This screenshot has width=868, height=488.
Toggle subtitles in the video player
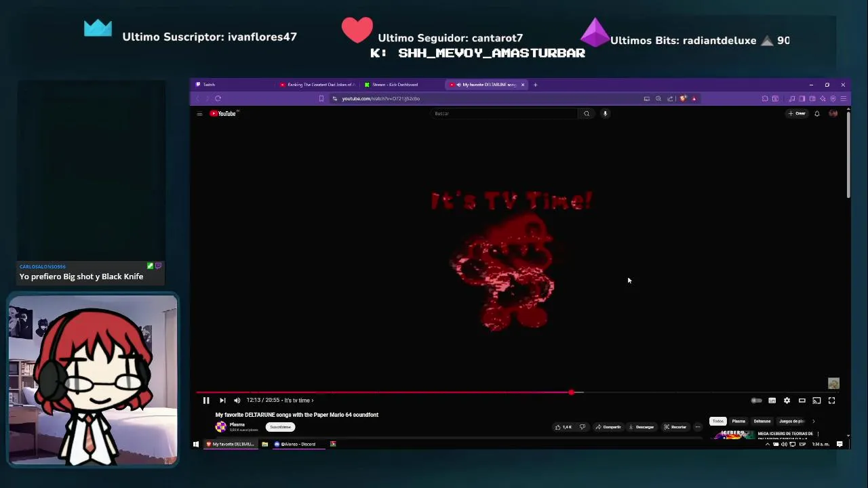pos(772,401)
